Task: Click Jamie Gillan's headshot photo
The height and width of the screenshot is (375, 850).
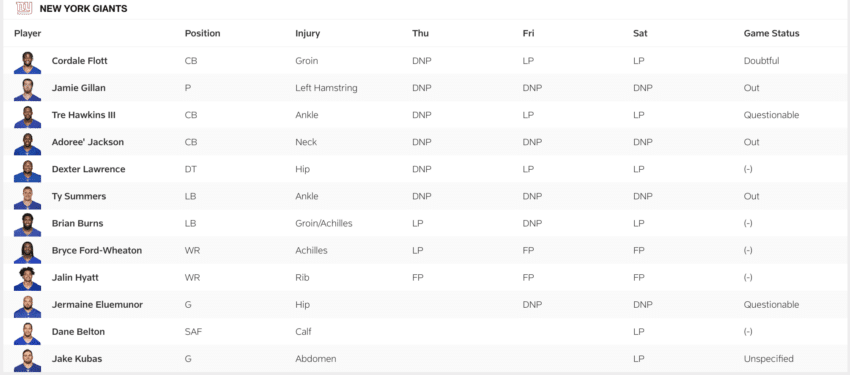Action: click(x=28, y=88)
